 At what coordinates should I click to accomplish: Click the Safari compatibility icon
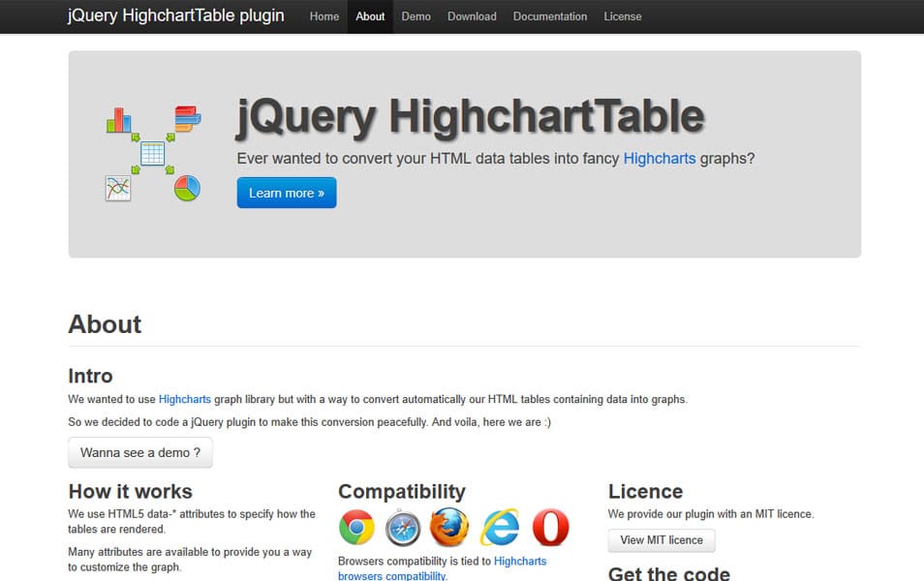pyautogui.click(x=403, y=527)
